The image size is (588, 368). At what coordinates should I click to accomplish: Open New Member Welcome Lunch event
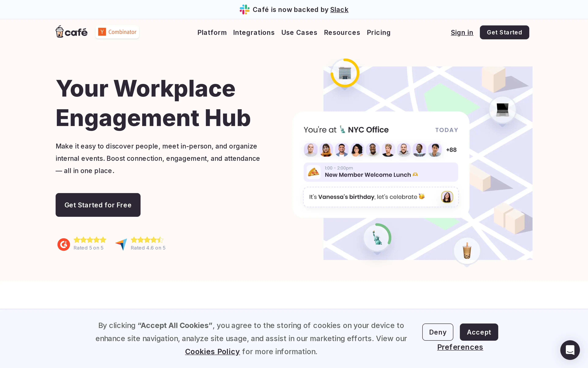(381, 172)
